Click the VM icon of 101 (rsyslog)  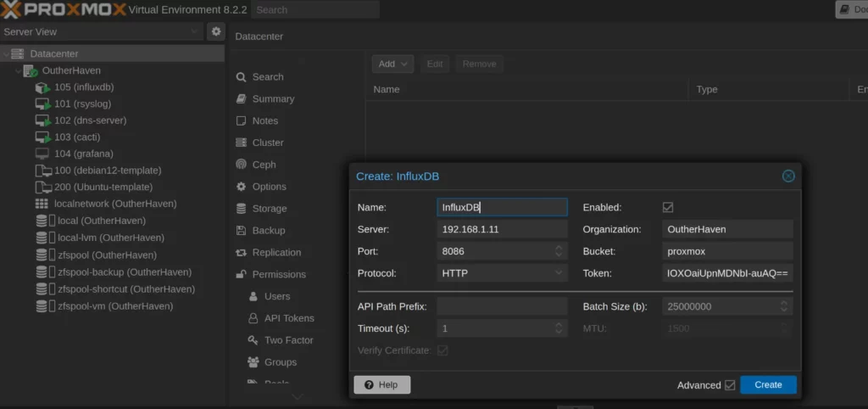[x=42, y=104]
